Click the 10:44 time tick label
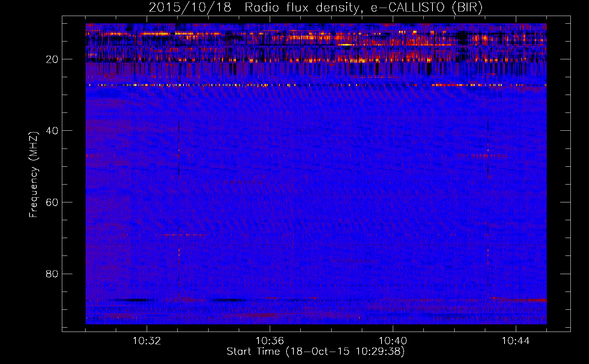 point(516,341)
